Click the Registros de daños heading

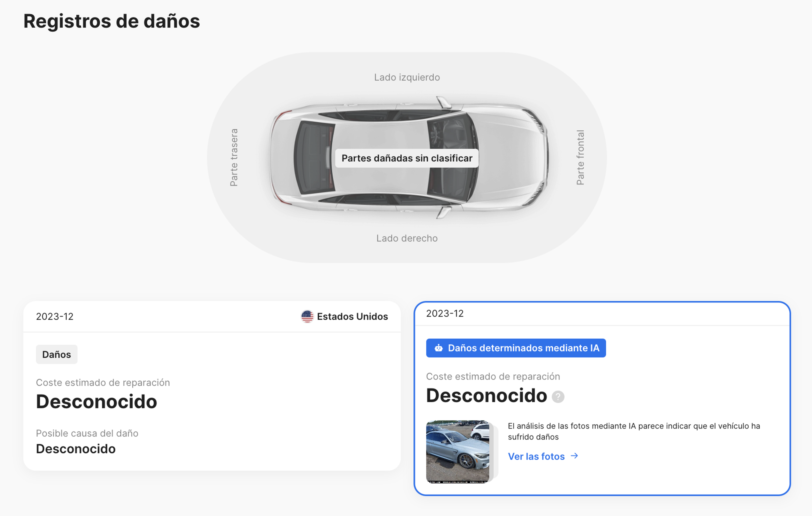pyautogui.click(x=112, y=21)
